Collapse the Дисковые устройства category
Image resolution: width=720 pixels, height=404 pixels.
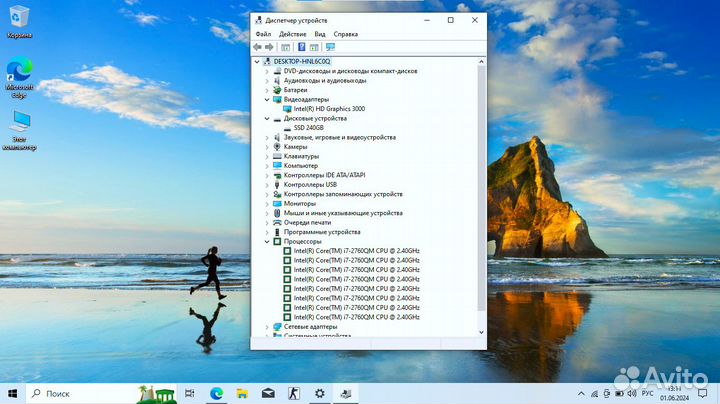267,118
